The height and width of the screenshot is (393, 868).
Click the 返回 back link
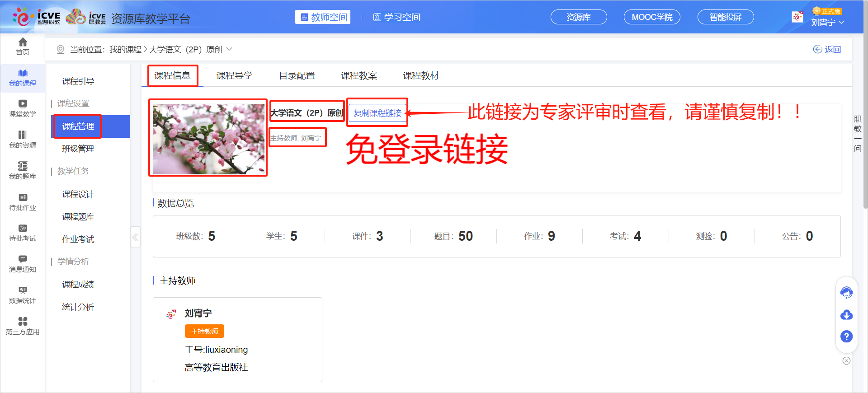827,49
